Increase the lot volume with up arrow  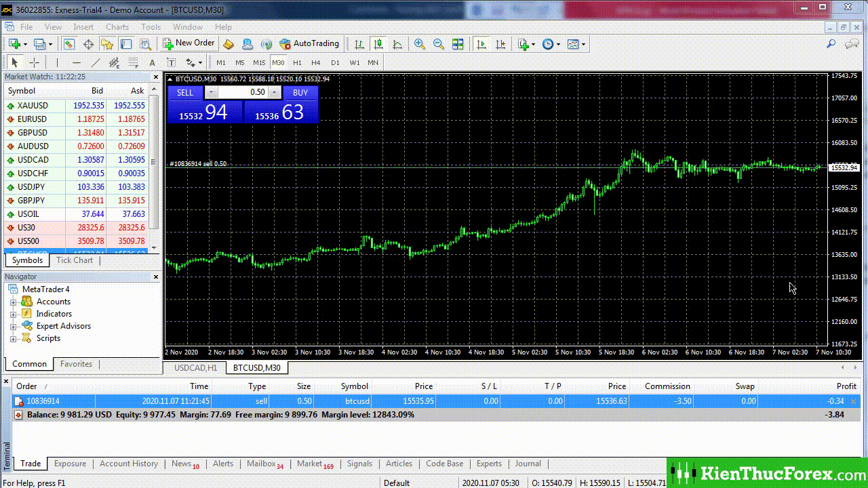[275, 92]
